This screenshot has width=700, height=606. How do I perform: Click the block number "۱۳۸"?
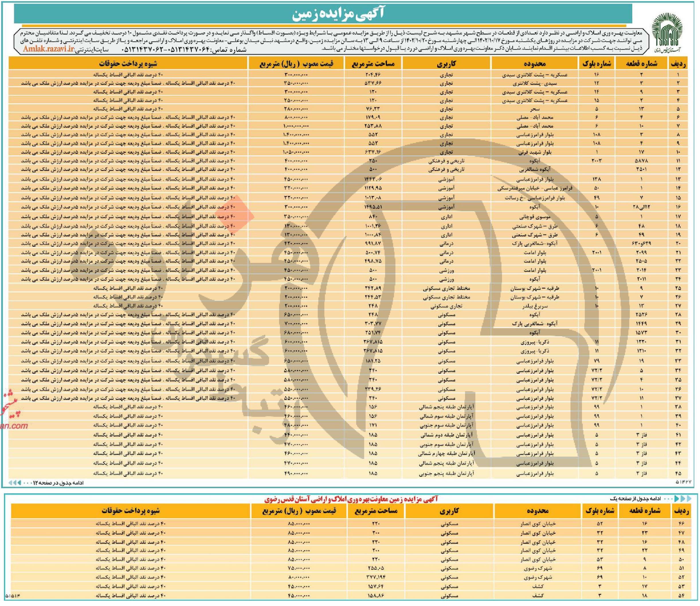[597, 179]
